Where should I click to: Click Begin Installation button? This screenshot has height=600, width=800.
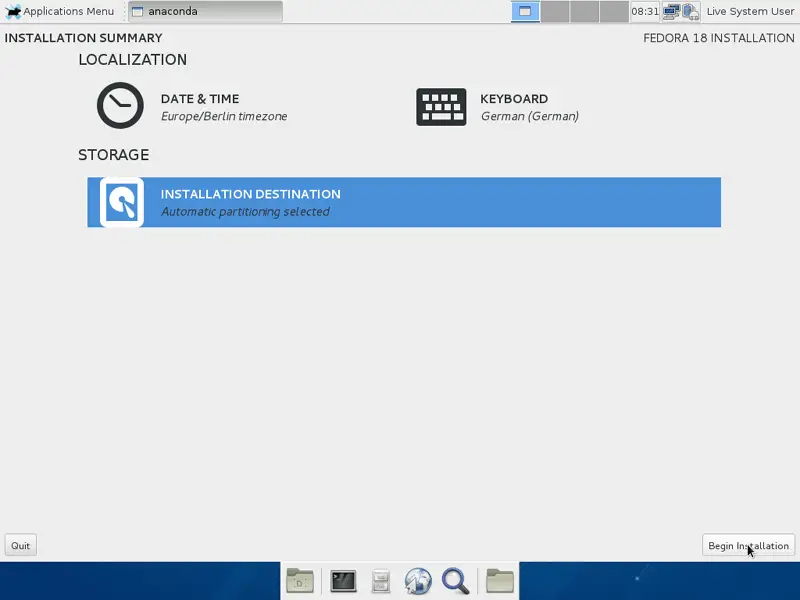[x=748, y=545]
